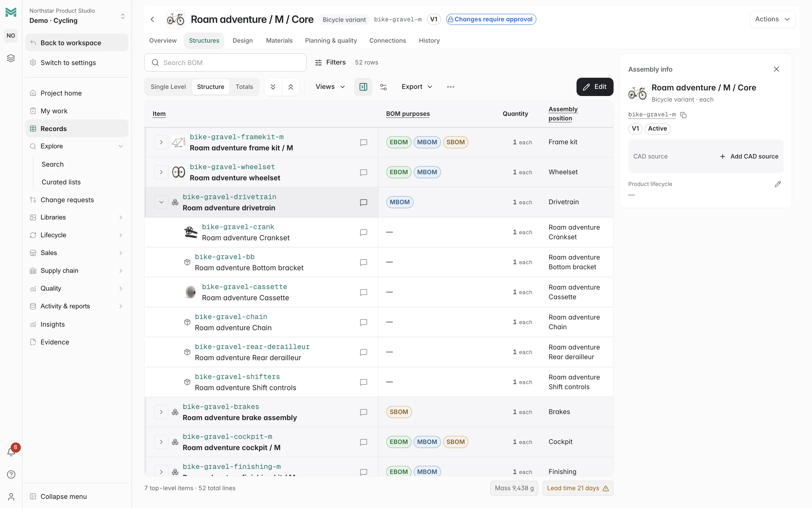The width and height of the screenshot is (812, 508).
Task: Open the Actions dropdown
Action: [x=772, y=19]
